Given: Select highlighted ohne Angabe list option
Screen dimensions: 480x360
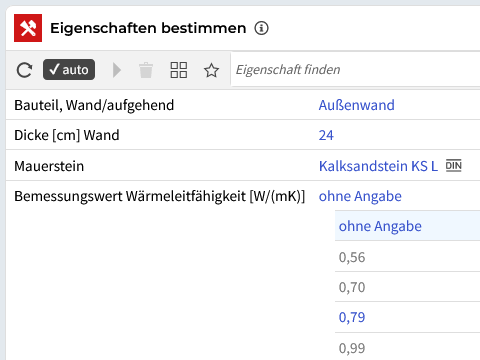Looking at the screenshot, I should tap(407, 226).
